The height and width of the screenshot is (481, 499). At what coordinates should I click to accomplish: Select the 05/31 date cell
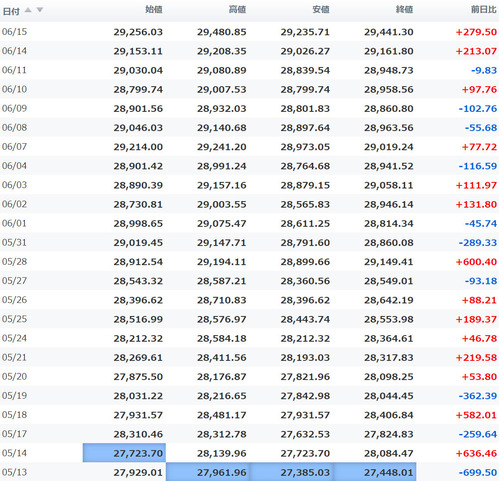(x=14, y=242)
